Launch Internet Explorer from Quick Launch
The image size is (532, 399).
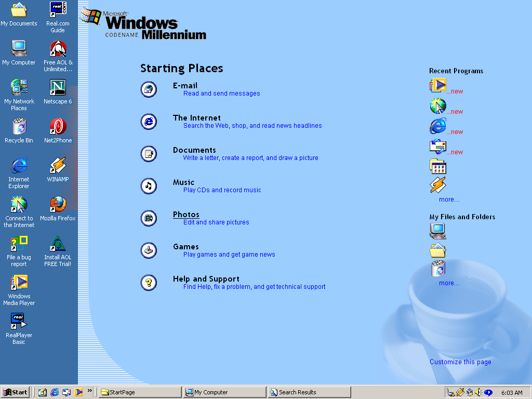pyautogui.click(x=54, y=392)
